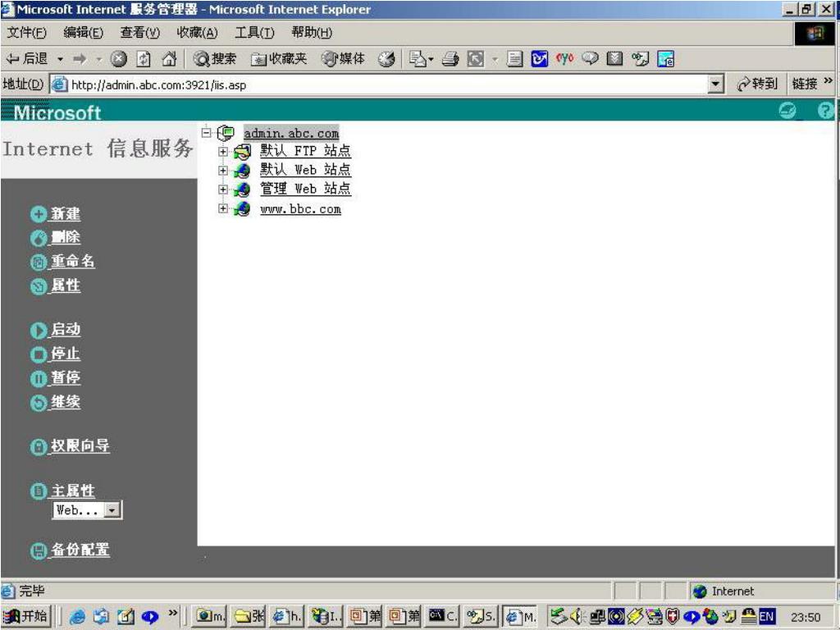Click the volume speaker icon in system tray
This screenshot has width=840, height=630.
click(577, 617)
